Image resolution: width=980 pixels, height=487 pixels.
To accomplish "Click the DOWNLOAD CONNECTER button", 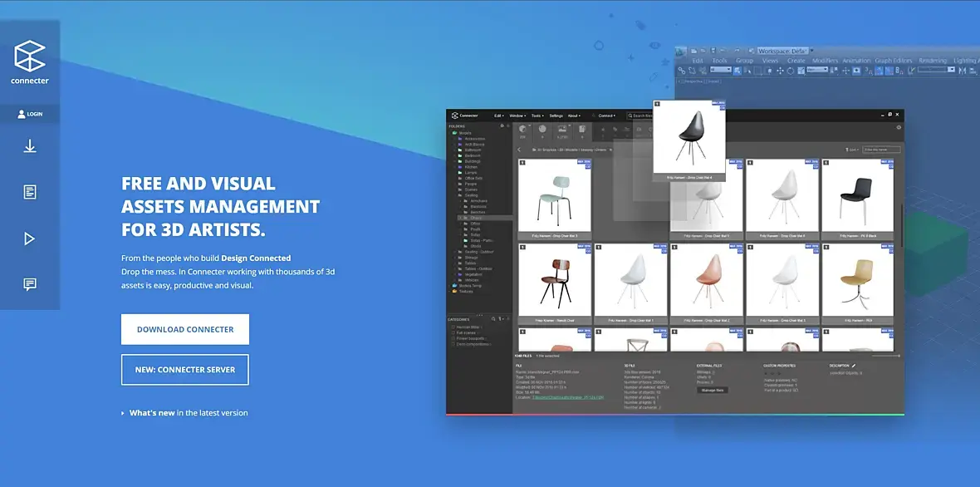I will (x=185, y=329).
